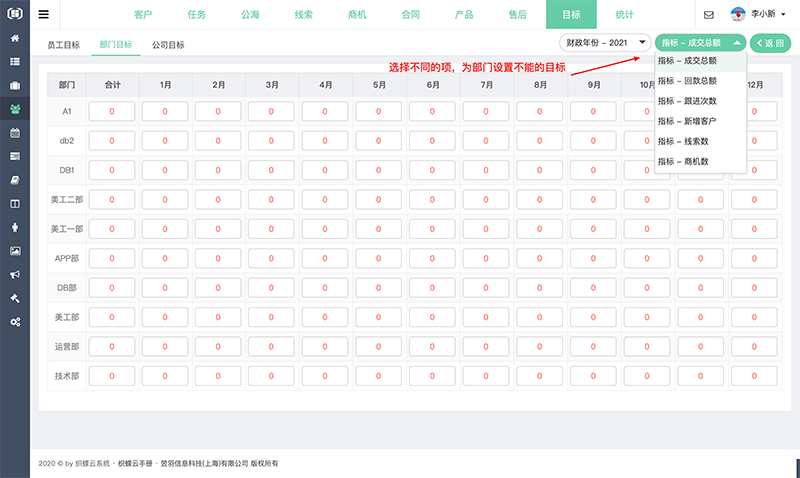Toggle the hamburger menu icon
This screenshot has width=800, height=478.
click(44, 14)
